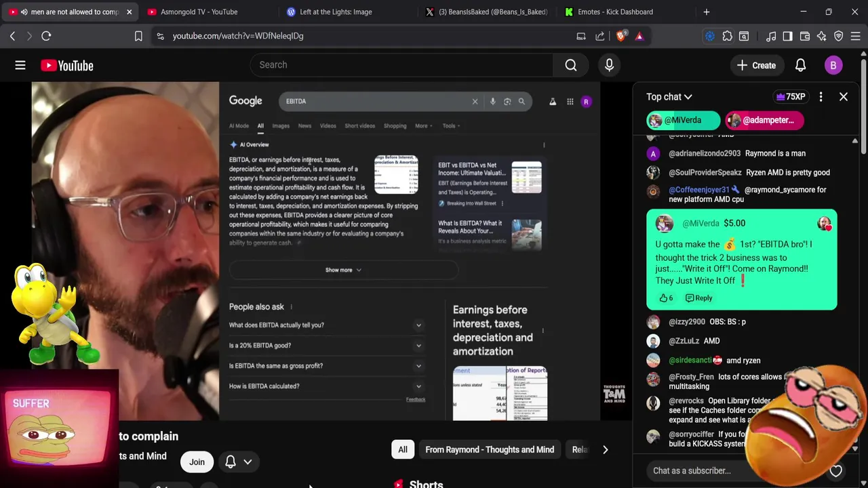Viewport: 868px width, 488px height.
Task: Open the Create button menu
Action: click(756, 65)
